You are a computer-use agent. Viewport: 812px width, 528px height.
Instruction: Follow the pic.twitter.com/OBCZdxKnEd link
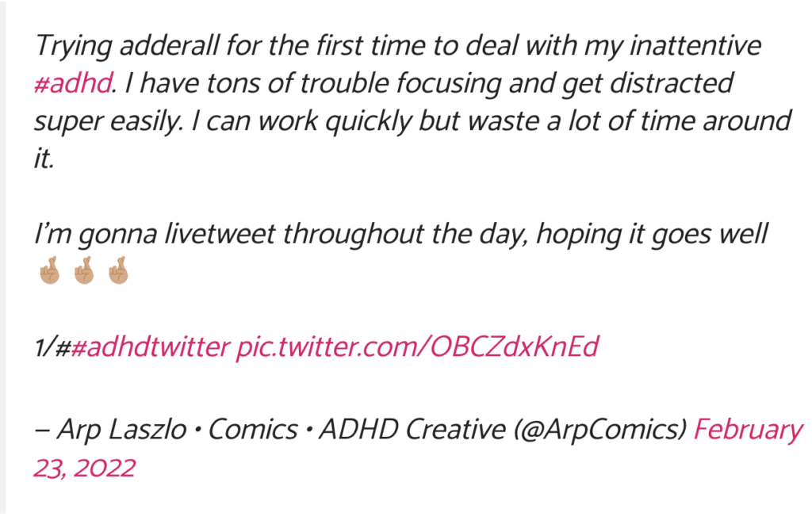[x=417, y=346]
